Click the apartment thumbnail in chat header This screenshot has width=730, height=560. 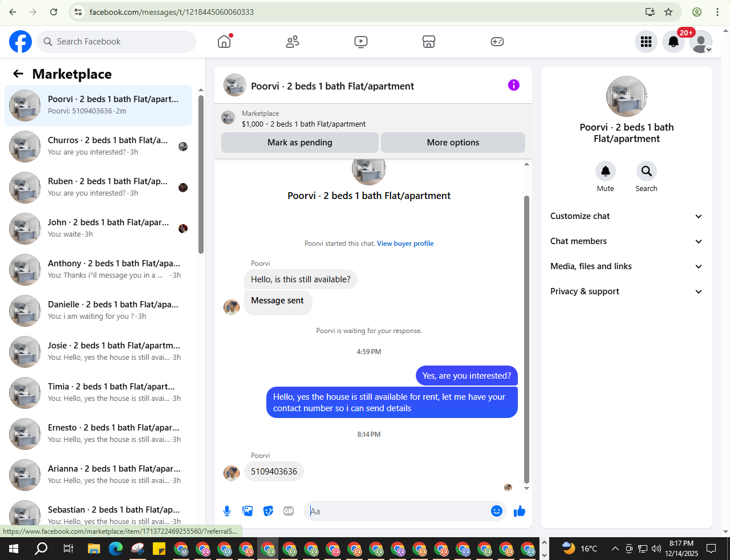pos(235,85)
